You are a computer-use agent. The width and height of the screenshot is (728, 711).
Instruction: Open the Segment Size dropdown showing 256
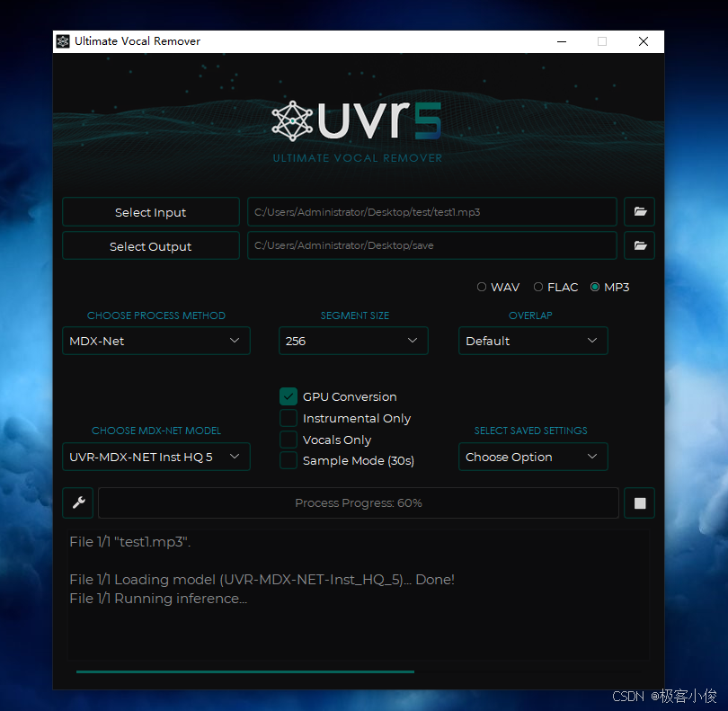[x=353, y=341]
